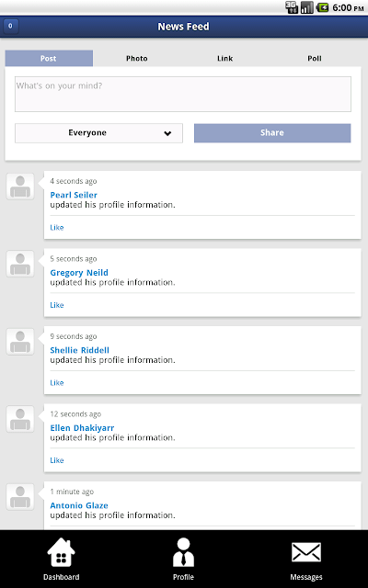Tap Pearl Seiler's avatar thumbnail
Screen dimensions: 368x588
tap(20, 187)
